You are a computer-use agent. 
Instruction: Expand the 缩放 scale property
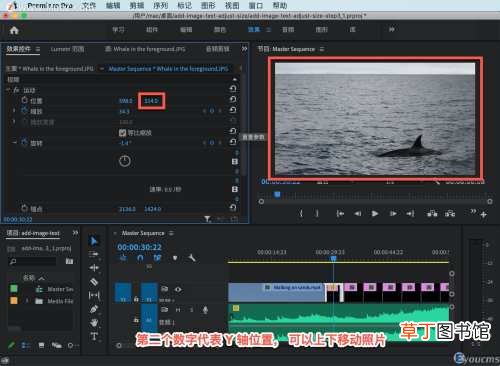pos(14,110)
